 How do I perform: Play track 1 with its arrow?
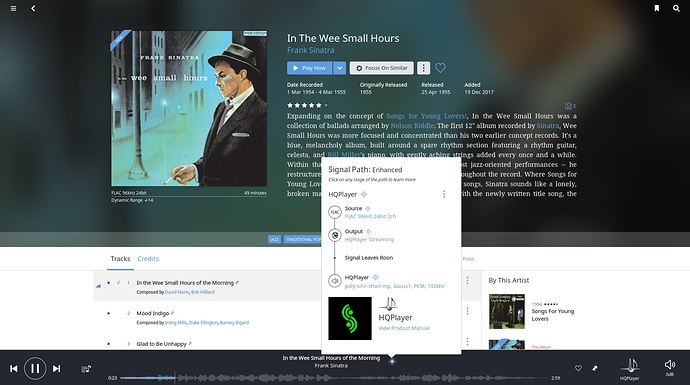click(109, 283)
